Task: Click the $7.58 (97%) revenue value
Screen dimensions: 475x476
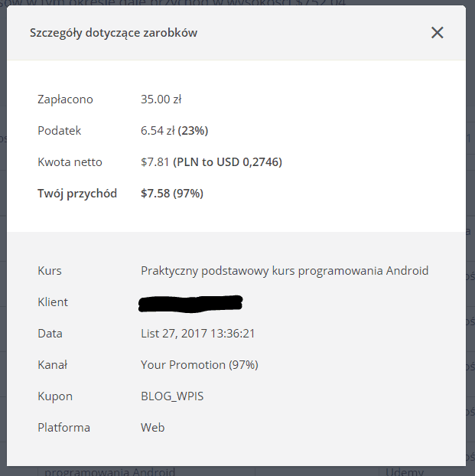Action: 172,194
